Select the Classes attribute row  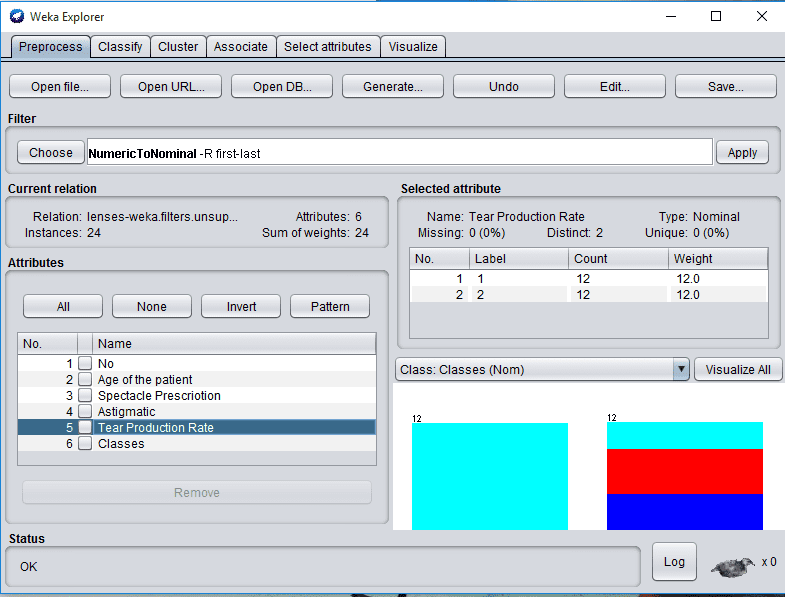197,443
